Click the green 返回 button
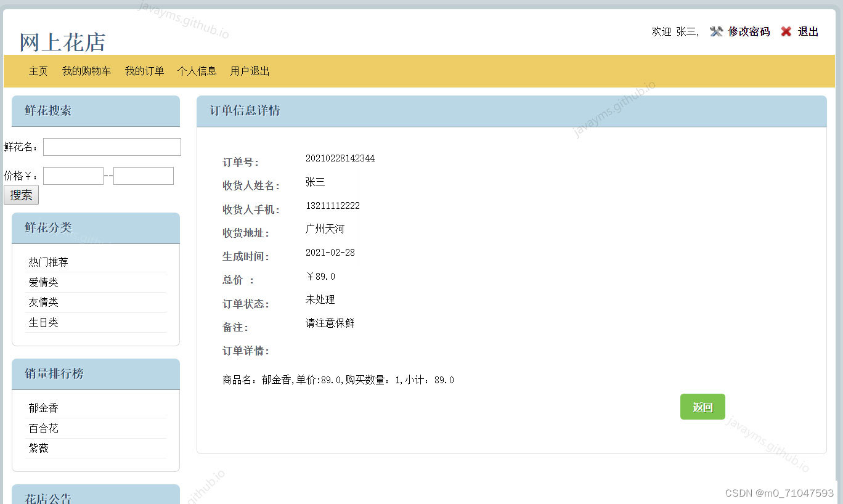 (702, 407)
